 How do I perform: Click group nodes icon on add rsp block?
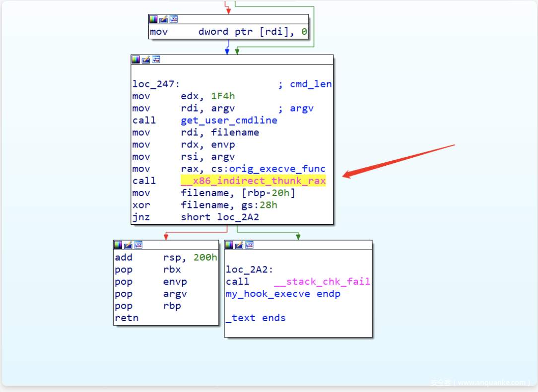point(138,245)
